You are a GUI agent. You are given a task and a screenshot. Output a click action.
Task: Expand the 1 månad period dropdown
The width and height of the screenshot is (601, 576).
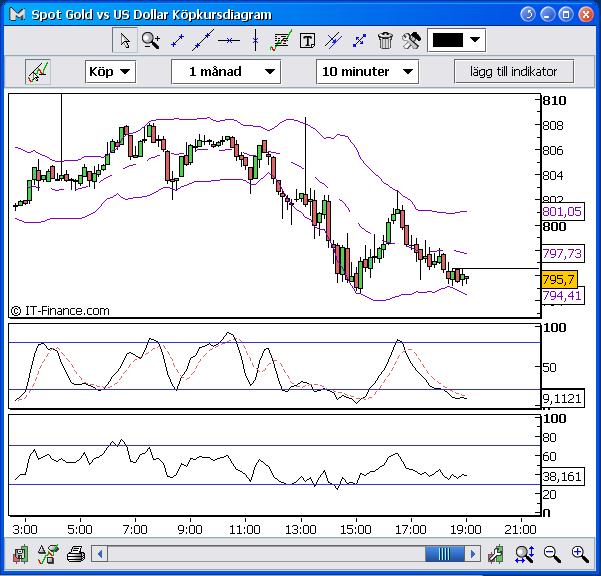tap(226, 71)
